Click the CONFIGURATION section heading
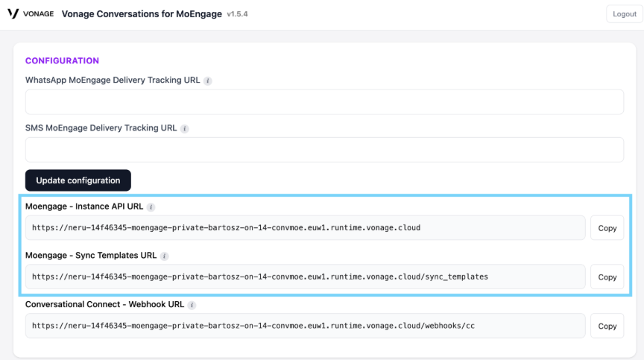The width and height of the screenshot is (644, 360). point(62,61)
